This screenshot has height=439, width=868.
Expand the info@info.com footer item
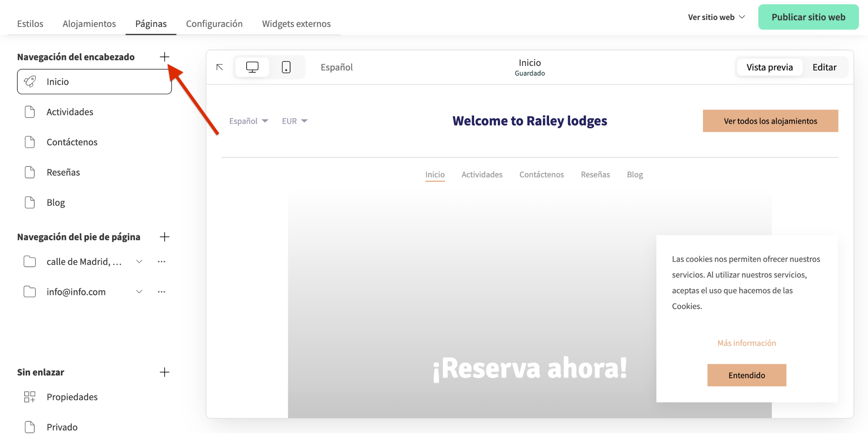[x=139, y=291]
